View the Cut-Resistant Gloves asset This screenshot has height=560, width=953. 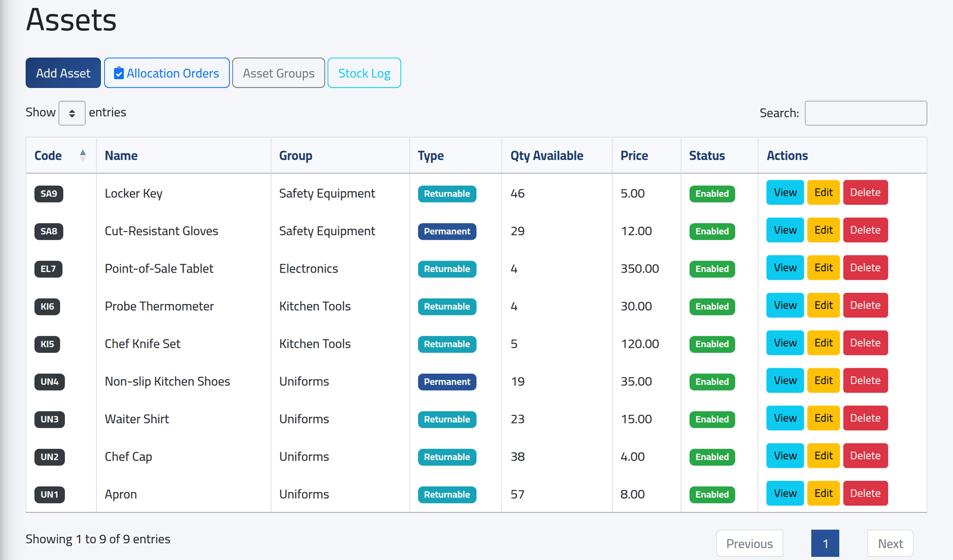(x=785, y=230)
